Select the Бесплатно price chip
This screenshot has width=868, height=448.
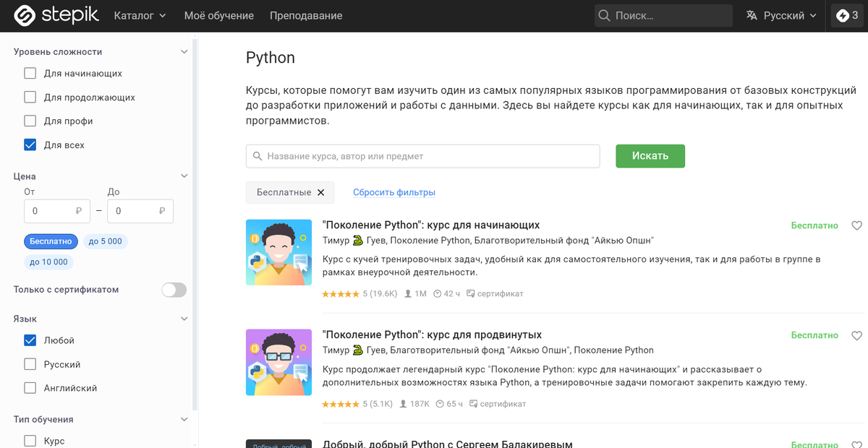click(x=51, y=241)
